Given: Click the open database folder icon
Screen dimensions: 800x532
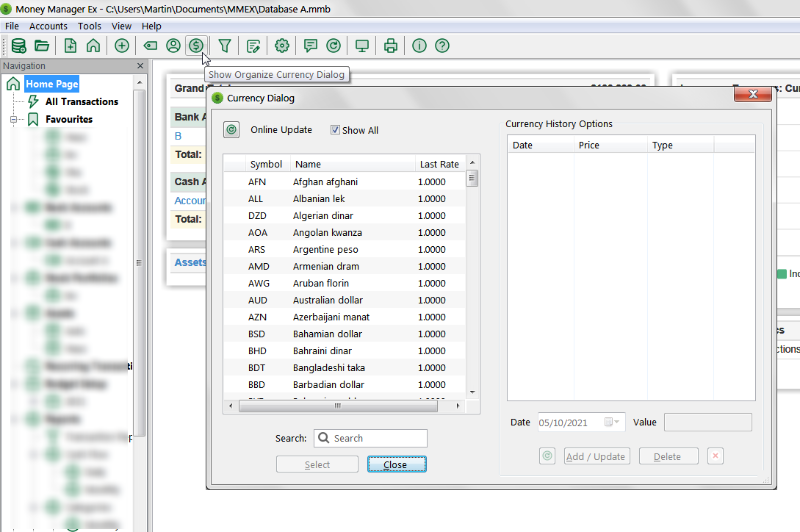Looking at the screenshot, I should tap(42, 45).
